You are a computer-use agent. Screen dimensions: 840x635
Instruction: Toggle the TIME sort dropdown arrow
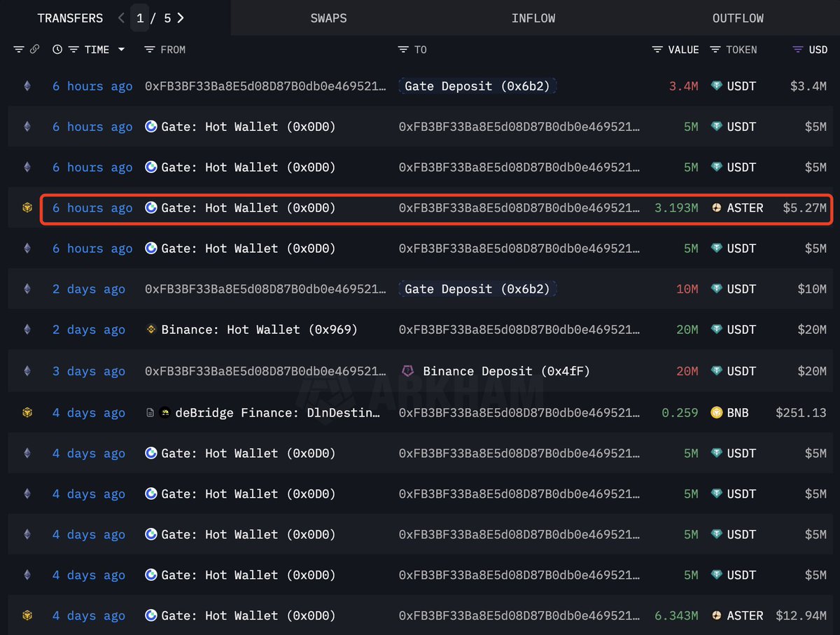121,50
